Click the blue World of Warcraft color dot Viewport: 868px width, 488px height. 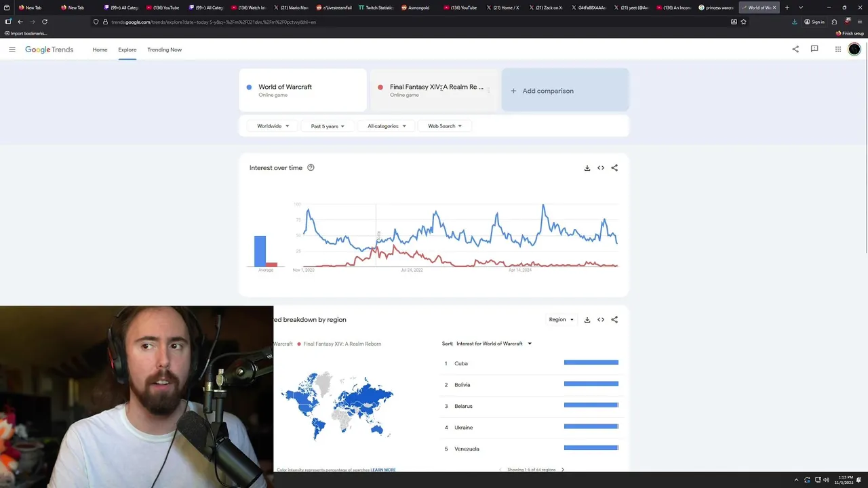[249, 87]
